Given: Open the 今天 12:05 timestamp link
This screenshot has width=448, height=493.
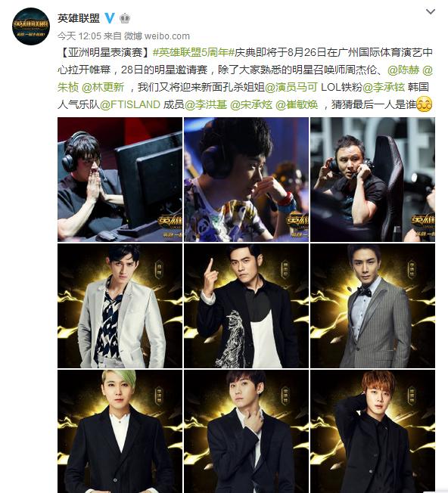Looking at the screenshot, I should point(79,36).
